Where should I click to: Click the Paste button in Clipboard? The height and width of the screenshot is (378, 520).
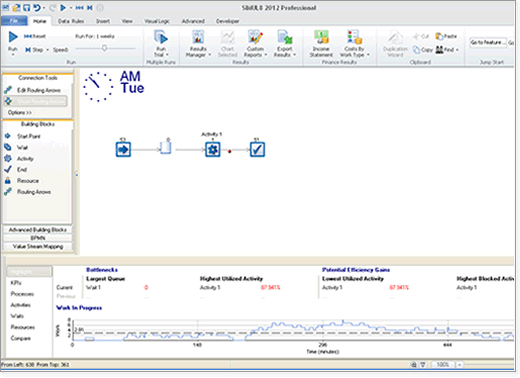tap(446, 36)
